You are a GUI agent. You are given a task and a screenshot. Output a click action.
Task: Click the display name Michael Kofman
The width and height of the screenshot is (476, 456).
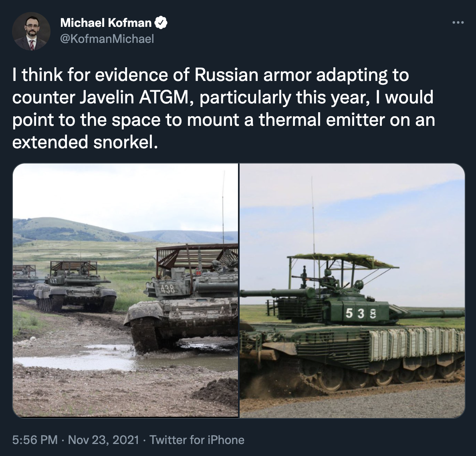(106, 23)
